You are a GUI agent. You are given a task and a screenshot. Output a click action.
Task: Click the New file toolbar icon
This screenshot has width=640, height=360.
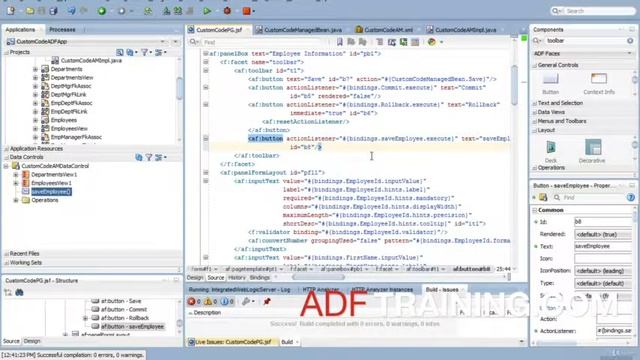pos(11,11)
